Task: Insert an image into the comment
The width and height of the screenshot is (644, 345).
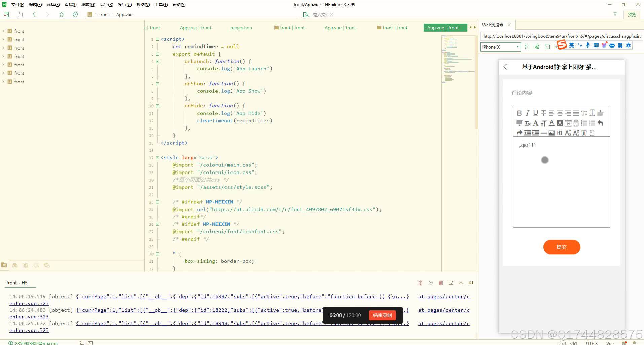Action: coord(552,133)
